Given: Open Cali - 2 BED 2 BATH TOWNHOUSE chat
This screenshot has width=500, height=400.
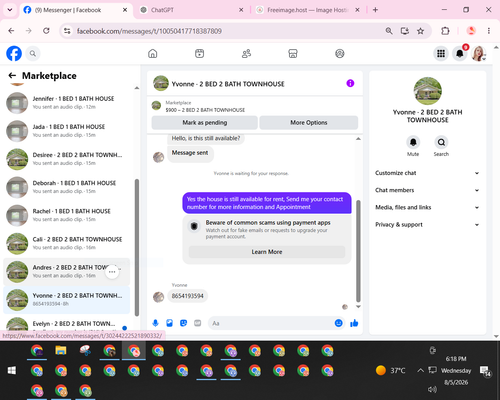Looking at the screenshot, I should [67, 243].
